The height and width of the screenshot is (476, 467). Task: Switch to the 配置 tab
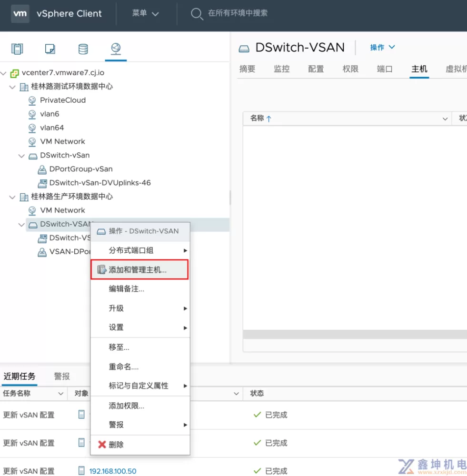(316, 69)
